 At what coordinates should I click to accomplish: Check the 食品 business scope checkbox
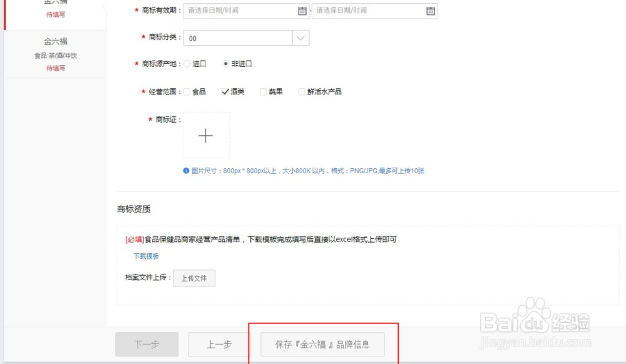coord(187,92)
